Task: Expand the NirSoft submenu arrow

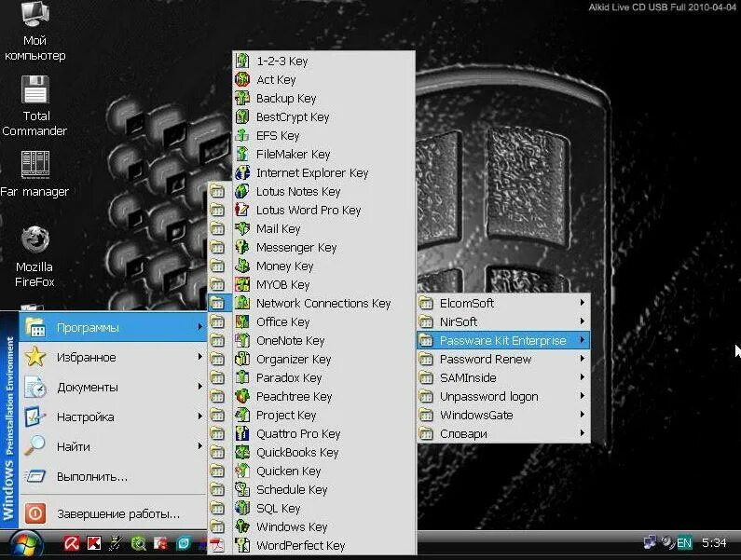Action: 583,321
